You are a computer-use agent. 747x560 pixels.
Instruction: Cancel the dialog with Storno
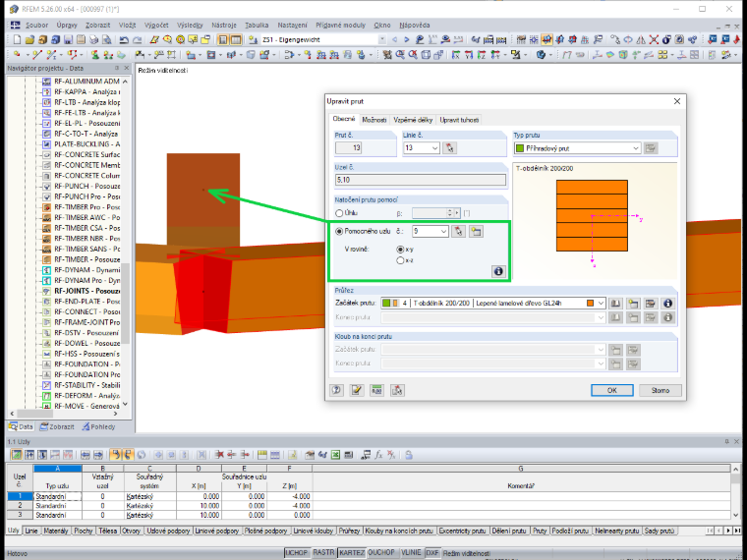click(x=661, y=390)
